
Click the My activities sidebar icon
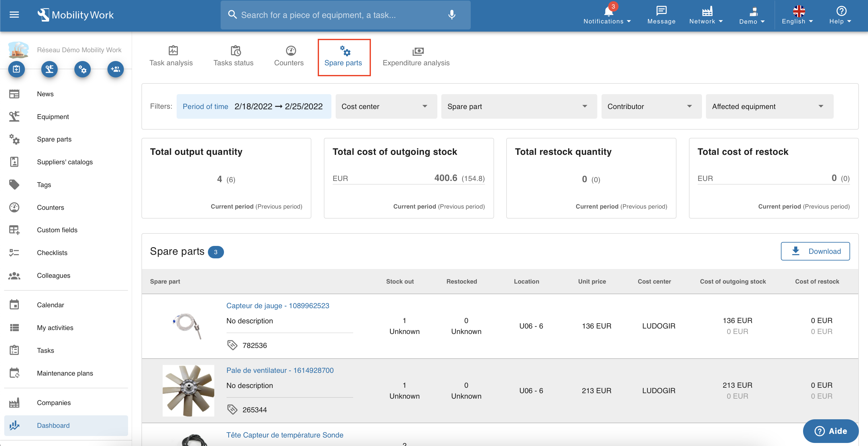click(x=14, y=328)
